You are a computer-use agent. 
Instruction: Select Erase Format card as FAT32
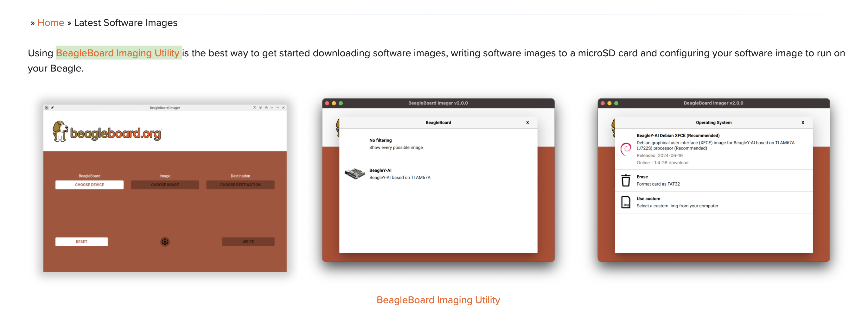[x=714, y=180]
